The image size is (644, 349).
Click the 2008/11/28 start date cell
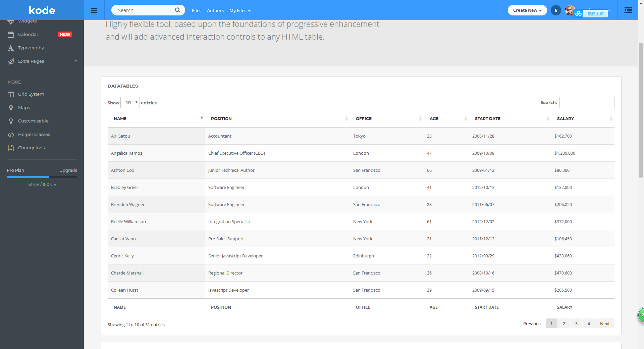[x=510, y=136]
